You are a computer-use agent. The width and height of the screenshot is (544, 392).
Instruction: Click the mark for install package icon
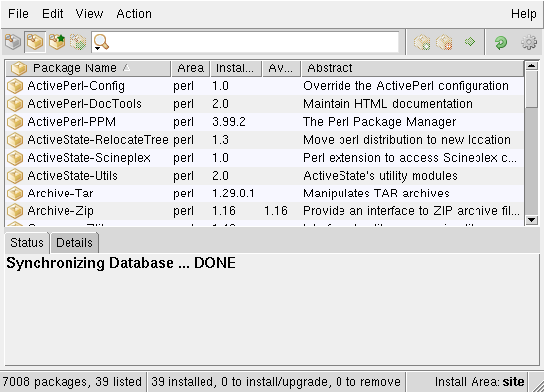pyautogui.click(x=422, y=42)
